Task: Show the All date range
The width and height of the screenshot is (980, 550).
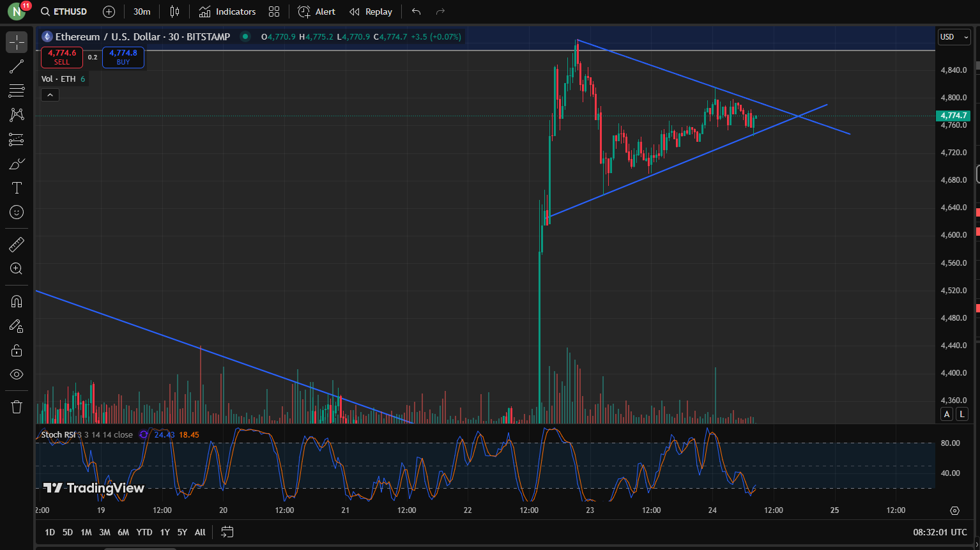Action: point(200,532)
